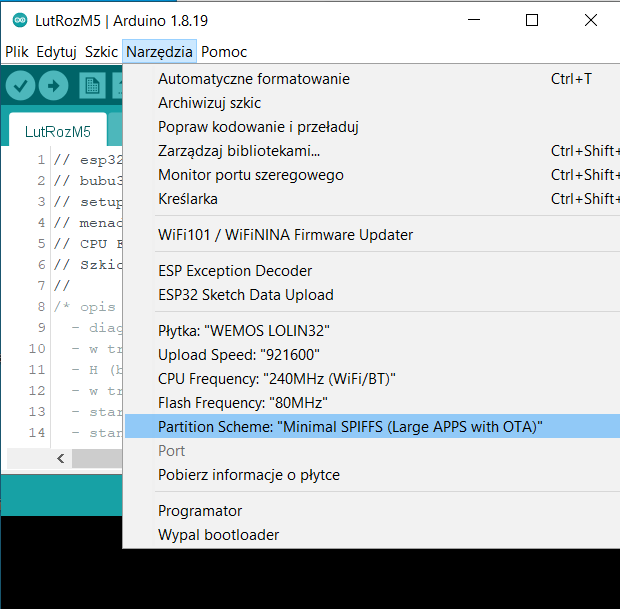
Task: Run ESP32 Sketch Data Upload
Action: 372,295
